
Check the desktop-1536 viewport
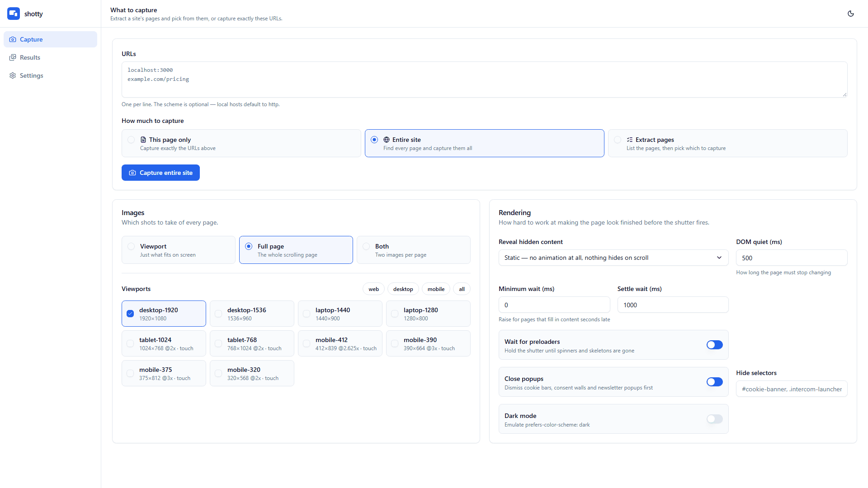pos(218,314)
